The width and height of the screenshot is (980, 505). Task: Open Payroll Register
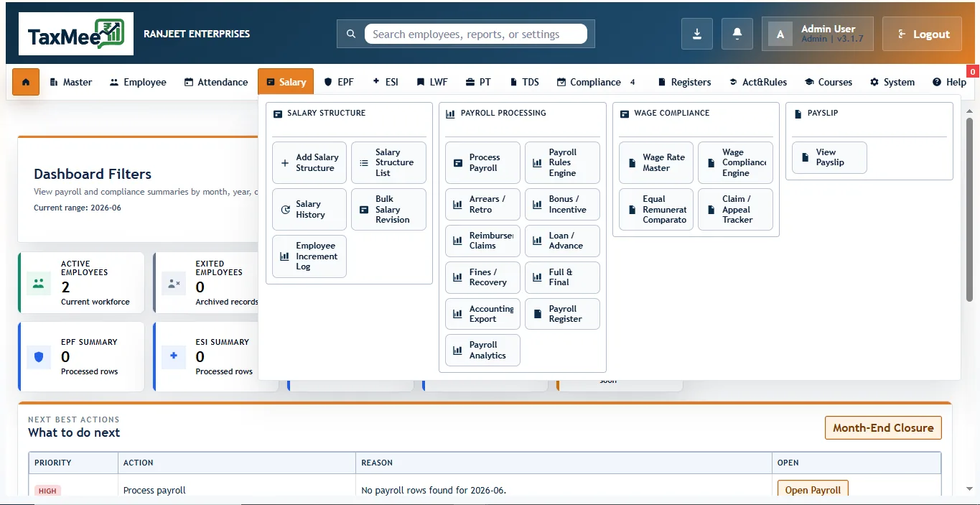coord(562,314)
